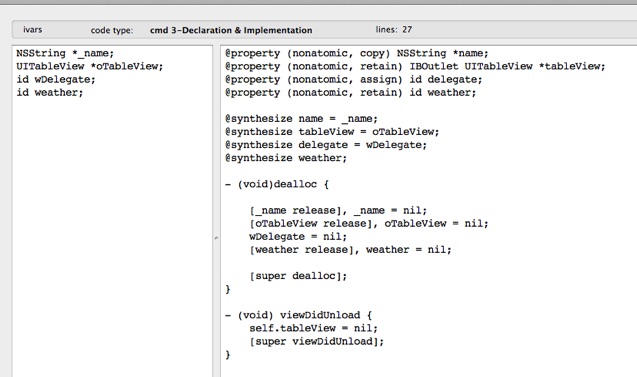
Task: Click the 'UITableView *oTableView;' ivar line
Action: [90, 66]
